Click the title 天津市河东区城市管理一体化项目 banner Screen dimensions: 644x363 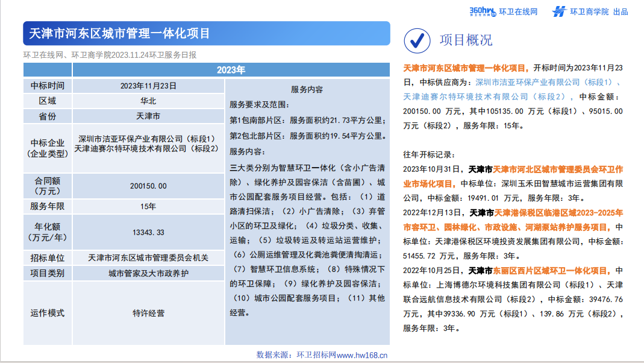207,33
